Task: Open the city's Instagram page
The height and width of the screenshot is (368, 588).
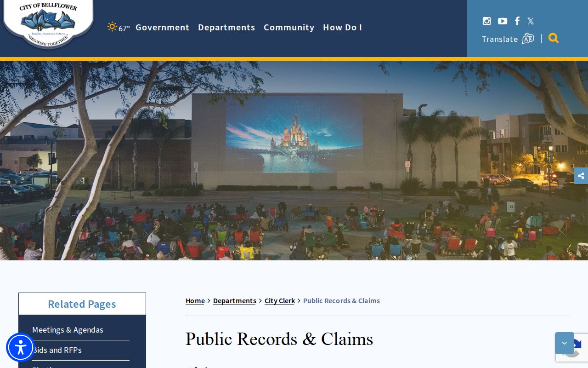Action: [486, 21]
